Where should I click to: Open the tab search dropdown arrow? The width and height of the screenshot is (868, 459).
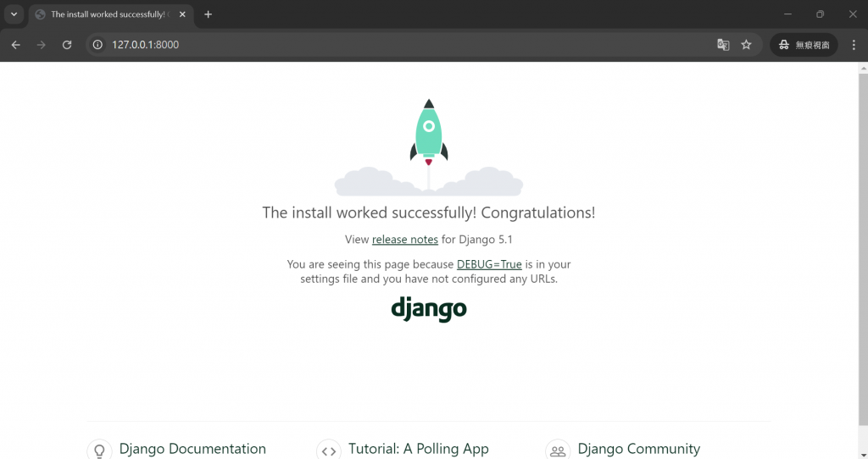click(x=14, y=14)
